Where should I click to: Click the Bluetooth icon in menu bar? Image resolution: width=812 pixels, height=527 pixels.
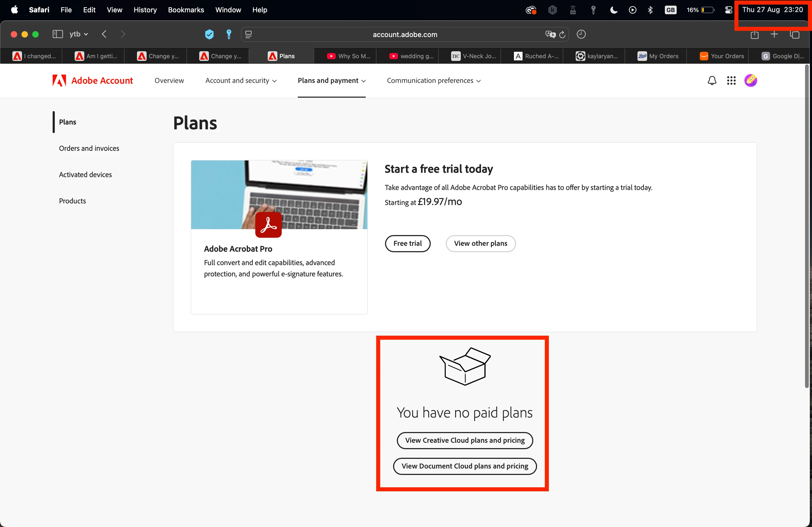click(x=650, y=10)
